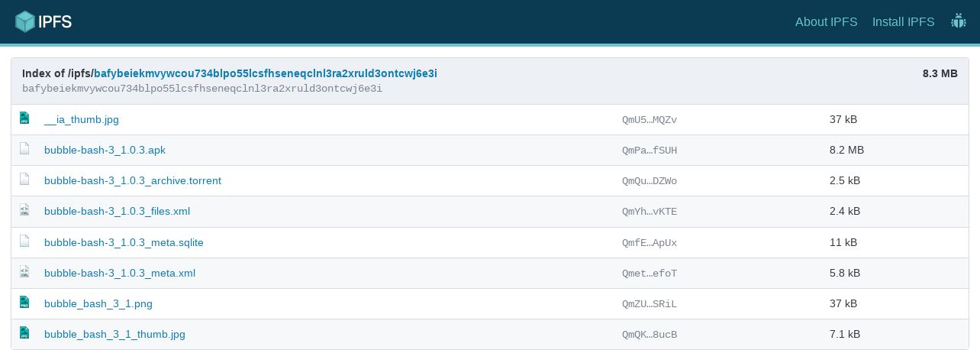Viewport: 980px width, 350px height.
Task: Click hash Qmet…efoT
Action: click(650, 273)
